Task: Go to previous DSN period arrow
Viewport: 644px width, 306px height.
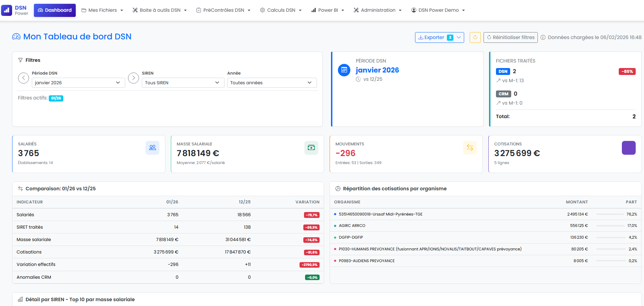Action: click(24, 78)
